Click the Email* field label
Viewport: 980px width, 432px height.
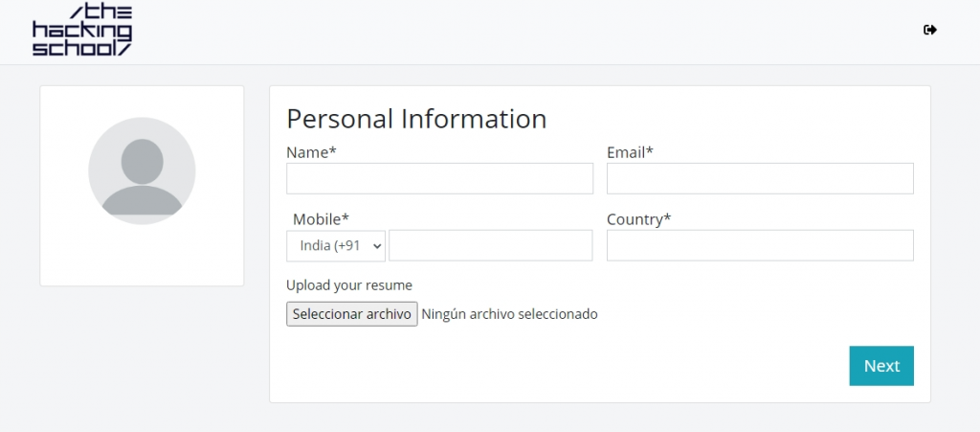tap(630, 152)
